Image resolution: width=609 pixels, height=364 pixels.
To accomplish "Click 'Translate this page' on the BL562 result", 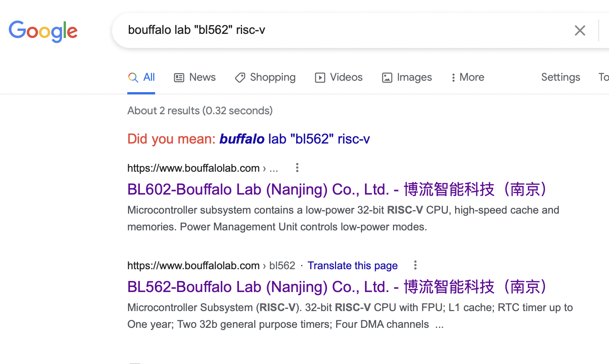I will [x=353, y=265].
